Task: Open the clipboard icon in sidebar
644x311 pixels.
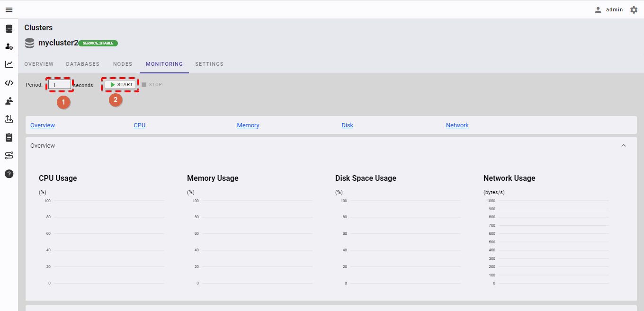Action: (9, 137)
